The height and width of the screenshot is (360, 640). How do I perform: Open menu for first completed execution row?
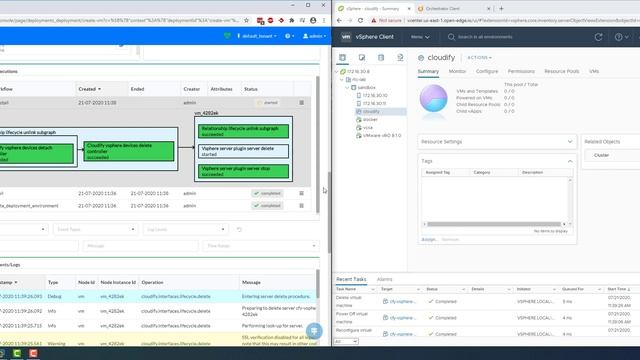[302, 193]
